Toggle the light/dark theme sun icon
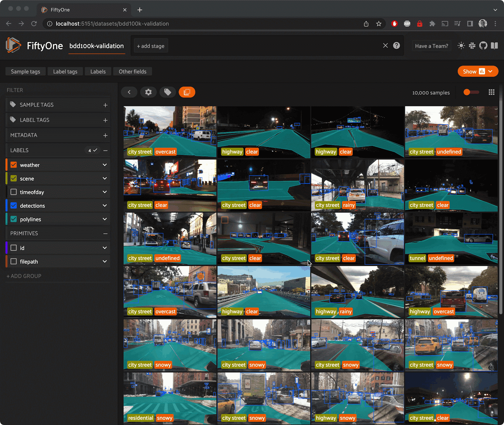This screenshot has width=504, height=425. click(x=461, y=46)
